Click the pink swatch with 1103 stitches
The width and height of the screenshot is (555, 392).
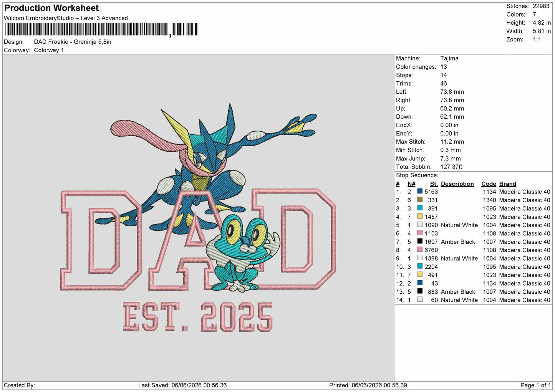pos(420,233)
